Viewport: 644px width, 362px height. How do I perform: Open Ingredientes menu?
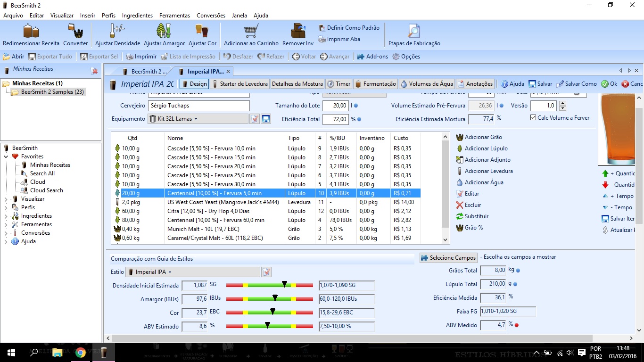point(137,16)
